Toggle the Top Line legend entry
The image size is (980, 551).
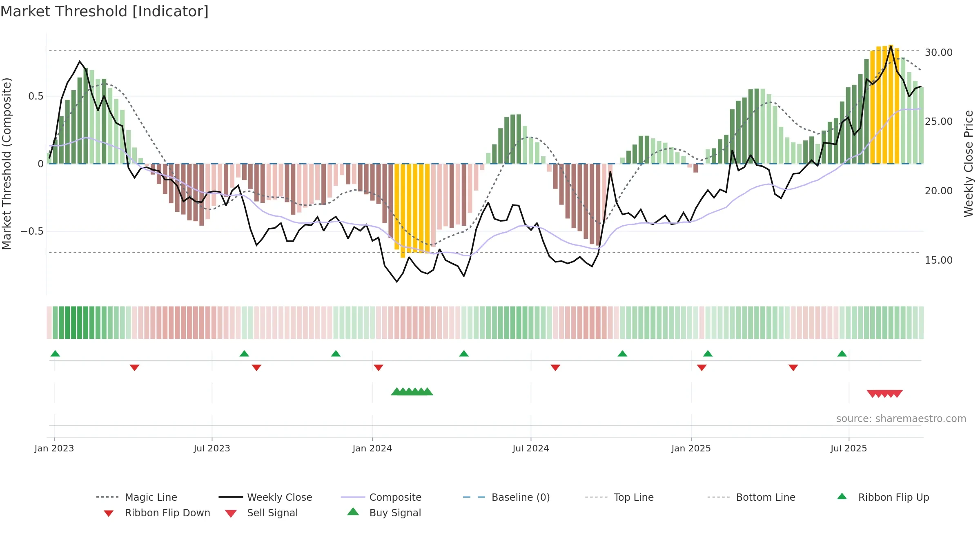619,497
